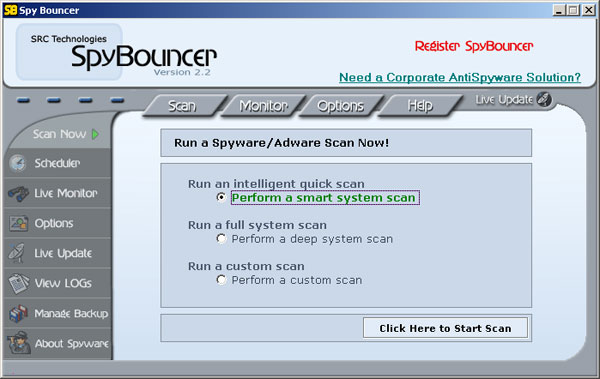The image size is (600, 379).
Task: Open Live Monitor in the sidebar
Action: pos(66,193)
